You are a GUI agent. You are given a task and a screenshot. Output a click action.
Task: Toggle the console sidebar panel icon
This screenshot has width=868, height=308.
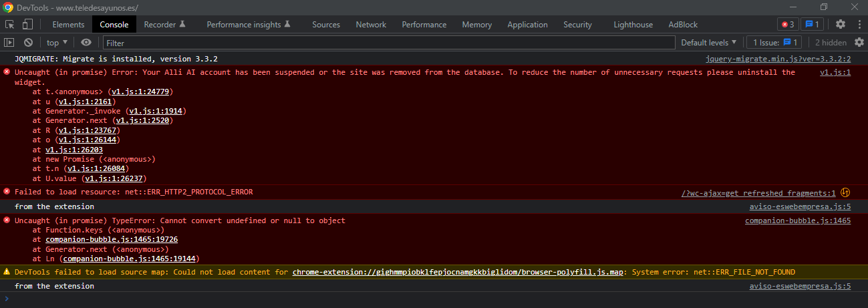coord(9,42)
